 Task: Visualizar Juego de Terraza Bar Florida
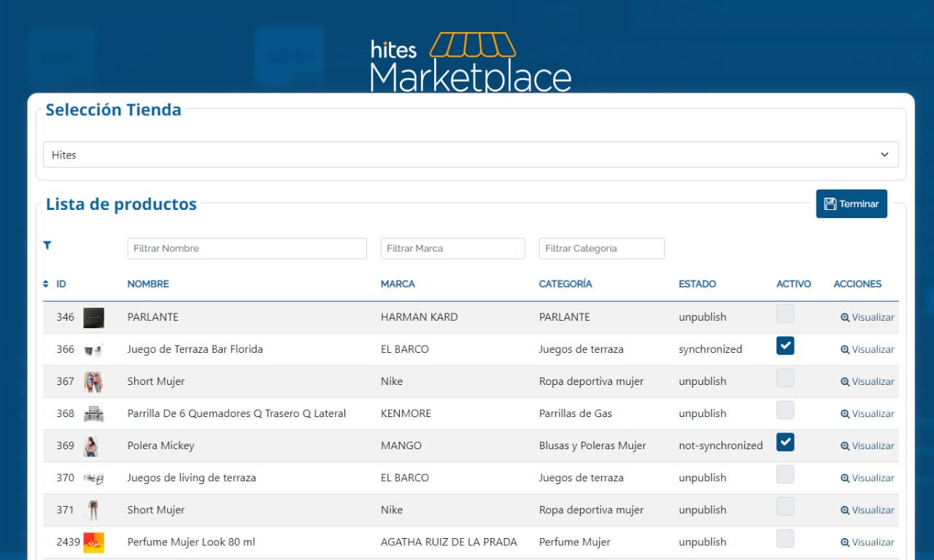(868, 349)
